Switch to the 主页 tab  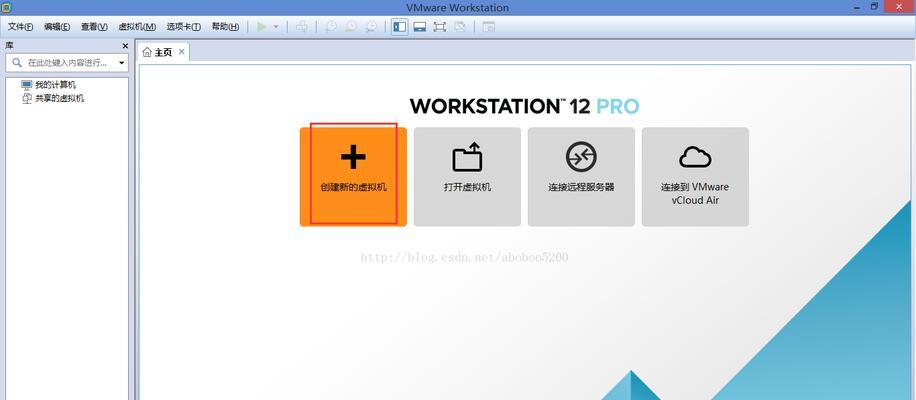(x=163, y=53)
